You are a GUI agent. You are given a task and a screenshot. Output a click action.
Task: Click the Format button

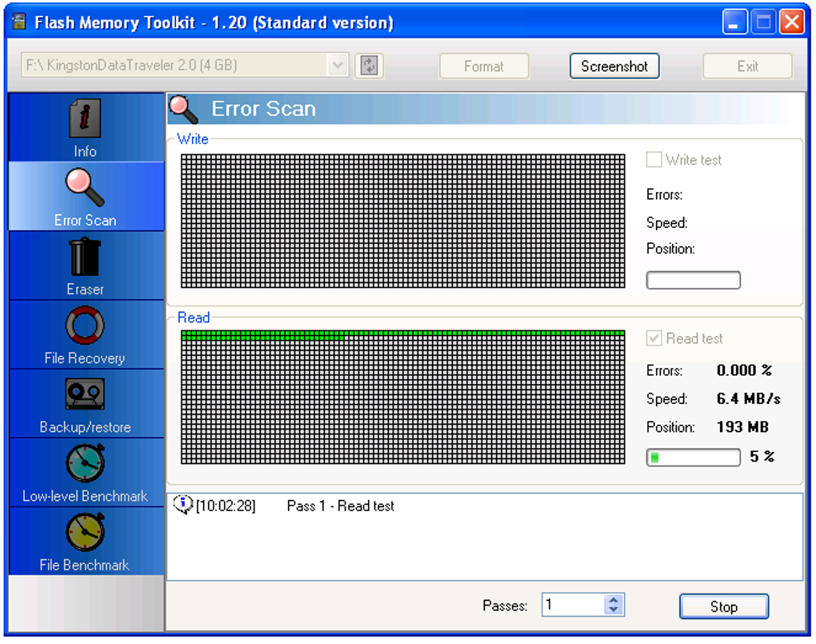(484, 66)
